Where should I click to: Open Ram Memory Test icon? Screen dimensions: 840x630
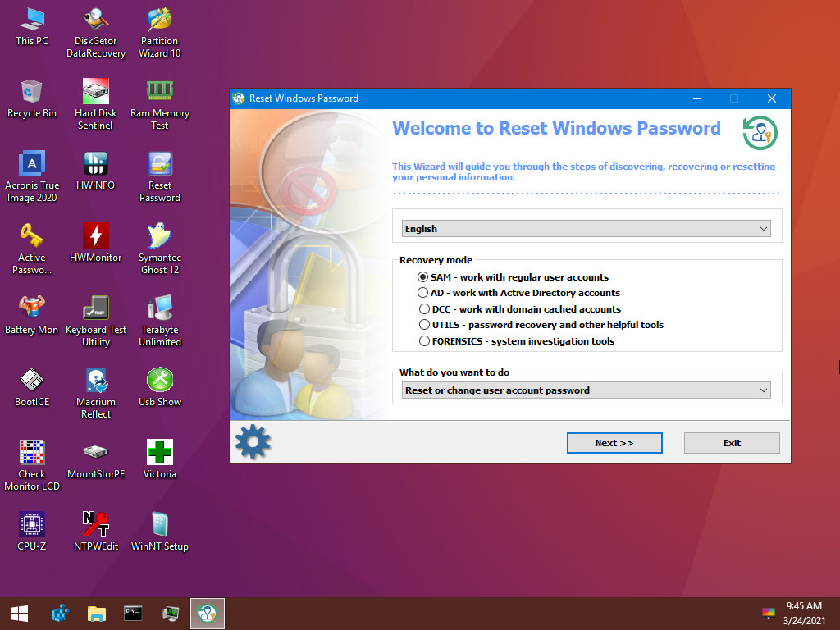(160, 104)
